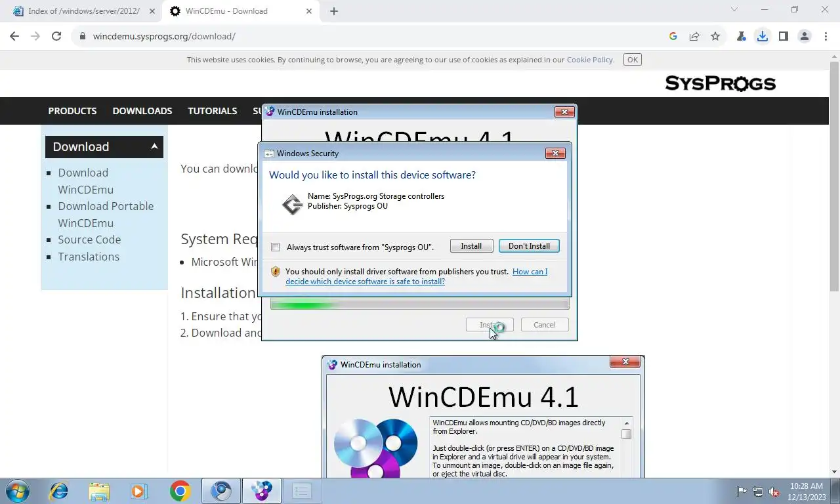The width and height of the screenshot is (840, 504).
Task: Open the Google lens icon in address bar
Action: pyautogui.click(x=673, y=37)
